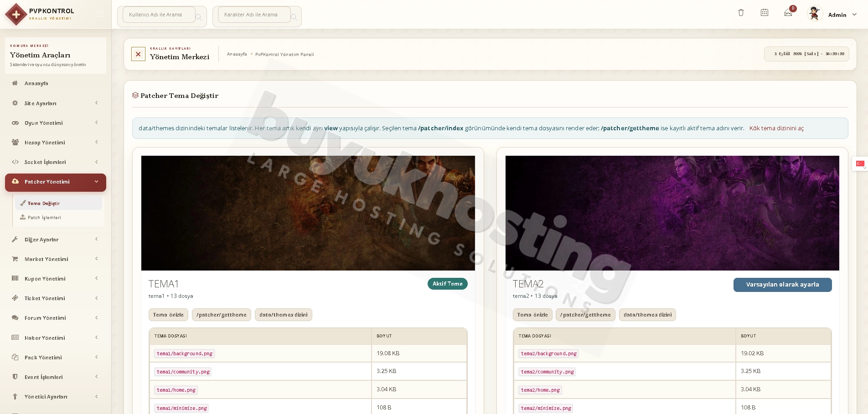The height and width of the screenshot is (414, 868).
Task: Search icon beside Karakter Adı field
Action: pos(294,17)
